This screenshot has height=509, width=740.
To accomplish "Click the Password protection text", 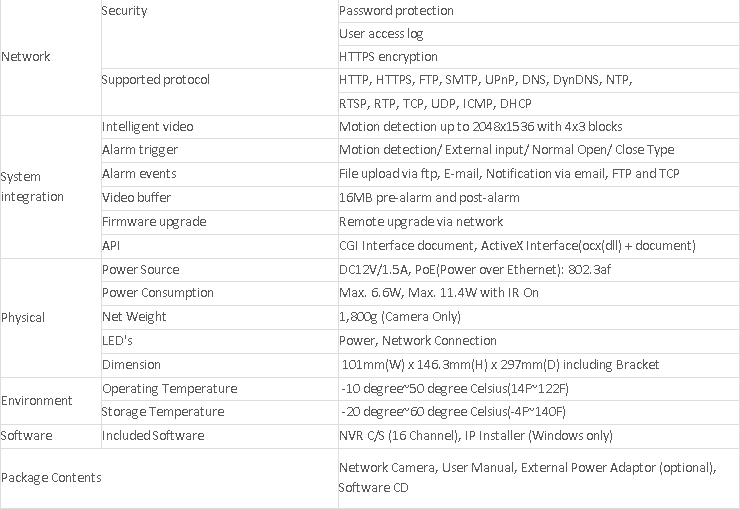I will (396, 11).
